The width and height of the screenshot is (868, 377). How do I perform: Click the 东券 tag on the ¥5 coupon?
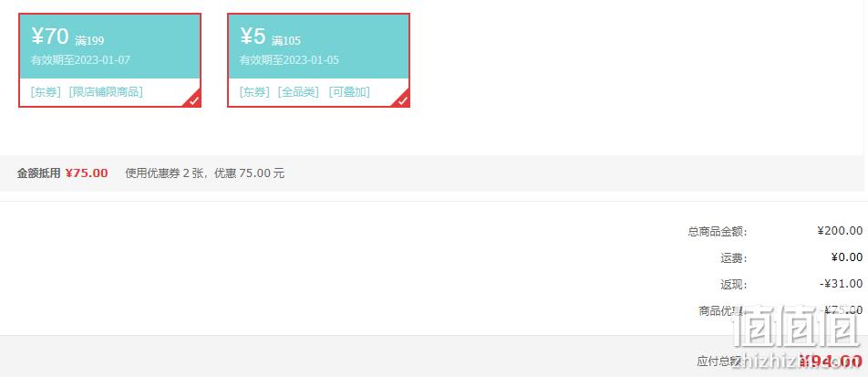tap(255, 92)
